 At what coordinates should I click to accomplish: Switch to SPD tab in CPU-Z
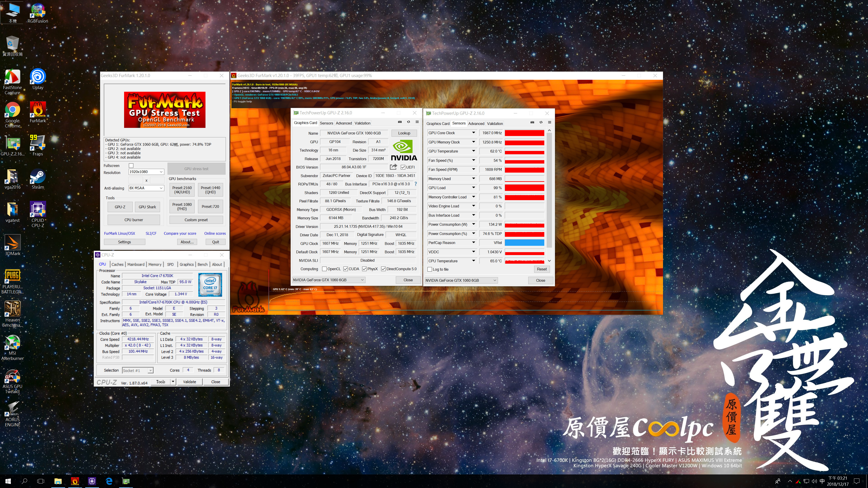coord(170,264)
